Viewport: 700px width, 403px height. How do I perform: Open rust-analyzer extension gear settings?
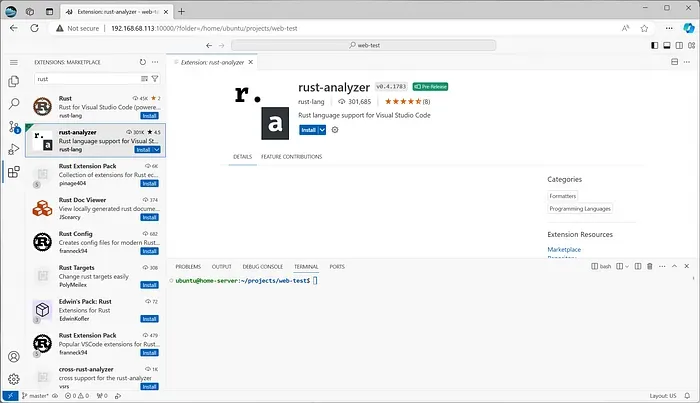point(335,130)
